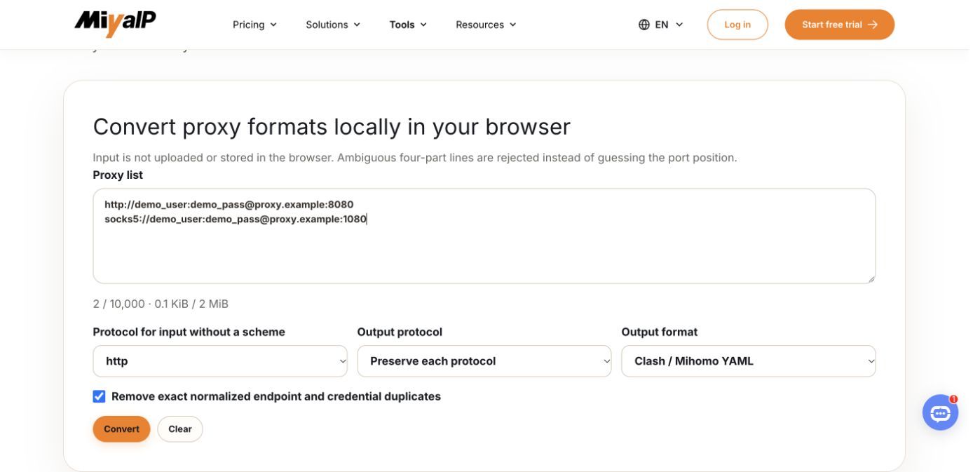980x472 pixels.
Task: Uncheck the remove duplicates checkbox
Action: click(x=99, y=396)
